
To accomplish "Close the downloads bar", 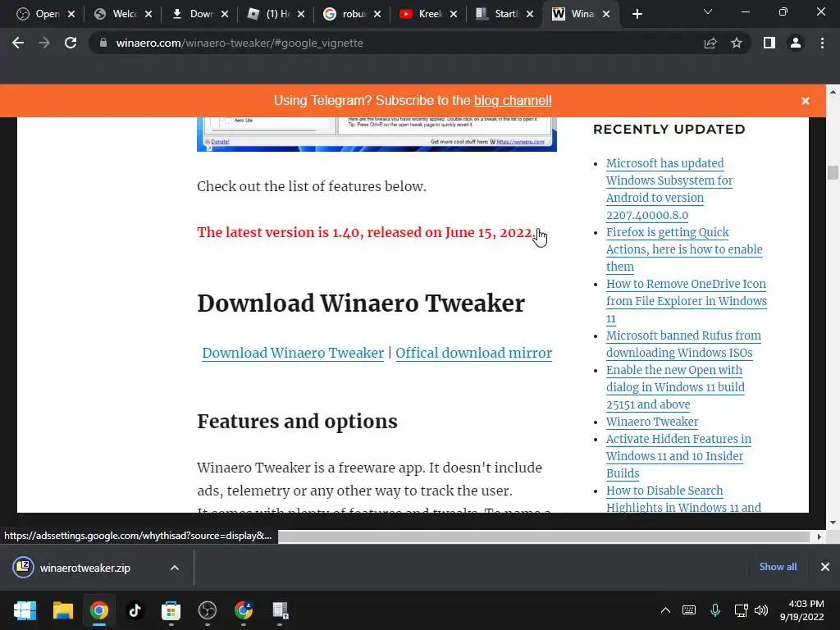I will pyautogui.click(x=825, y=567).
